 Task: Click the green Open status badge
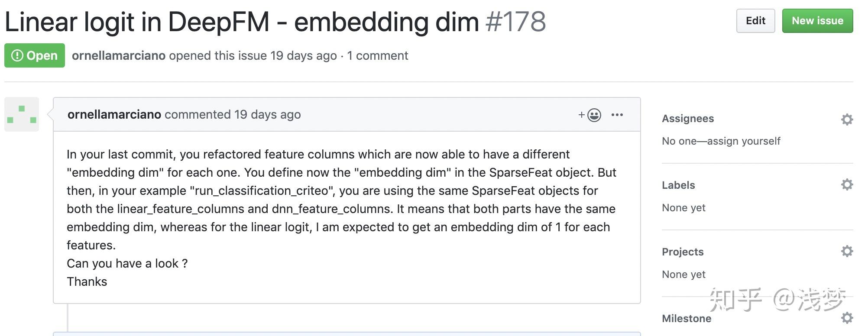[35, 55]
